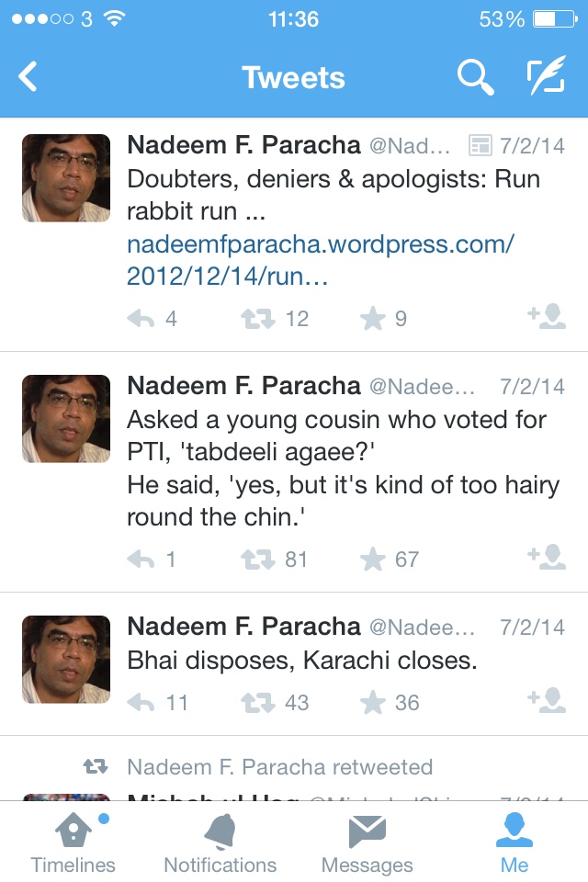Favorite the 'rabbit run' tweet star

coord(372,319)
